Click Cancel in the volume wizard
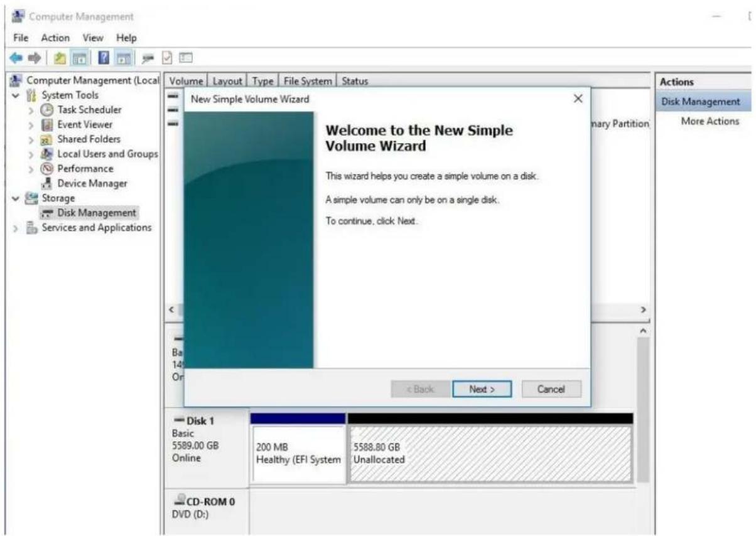This screenshot has width=756, height=536. click(x=551, y=389)
